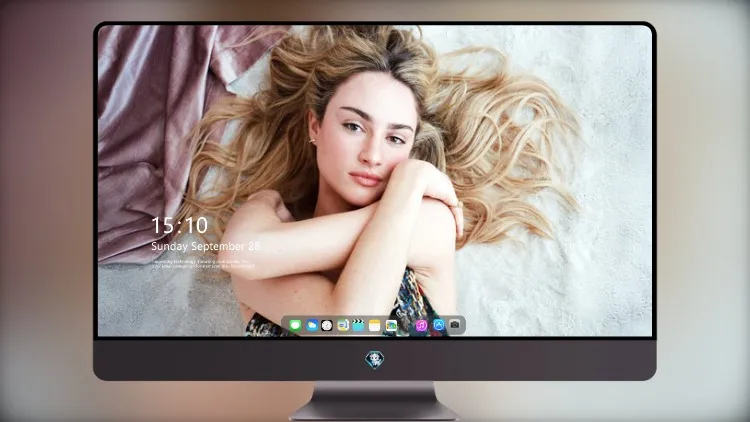Open the Photos gallery icon in dock
Image resolution: width=750 pixels, height=422 pixels.
pyautogui.click(x=391, y=326)
